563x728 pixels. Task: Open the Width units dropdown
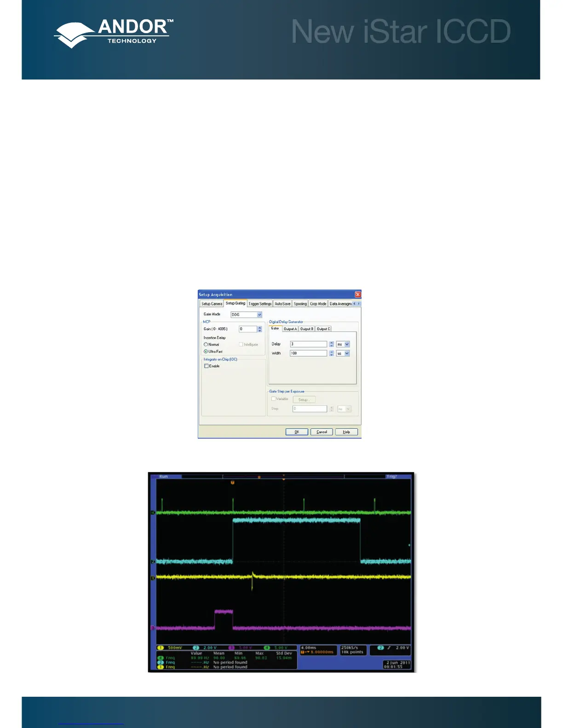347,353
